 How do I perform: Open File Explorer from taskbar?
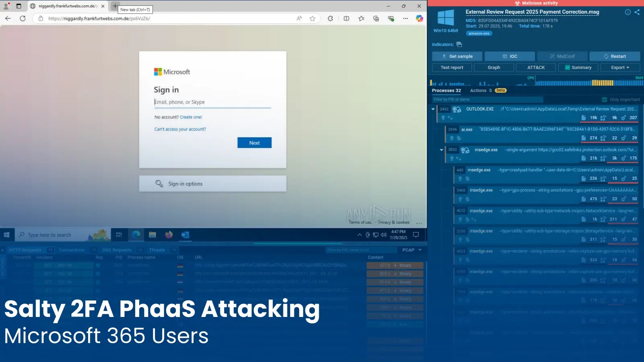coord(152,235)
